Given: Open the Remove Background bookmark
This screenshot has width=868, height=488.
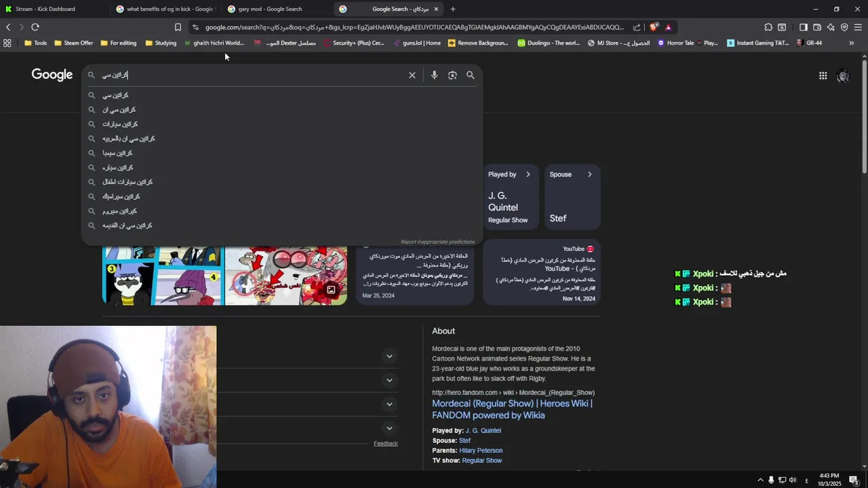Looking at the screenshot, I should click(477, 43).
